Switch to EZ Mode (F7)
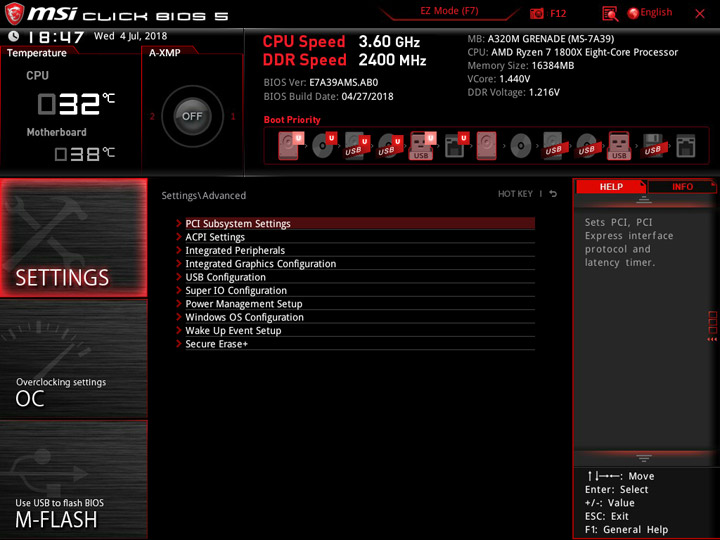 tap(449, 11)
